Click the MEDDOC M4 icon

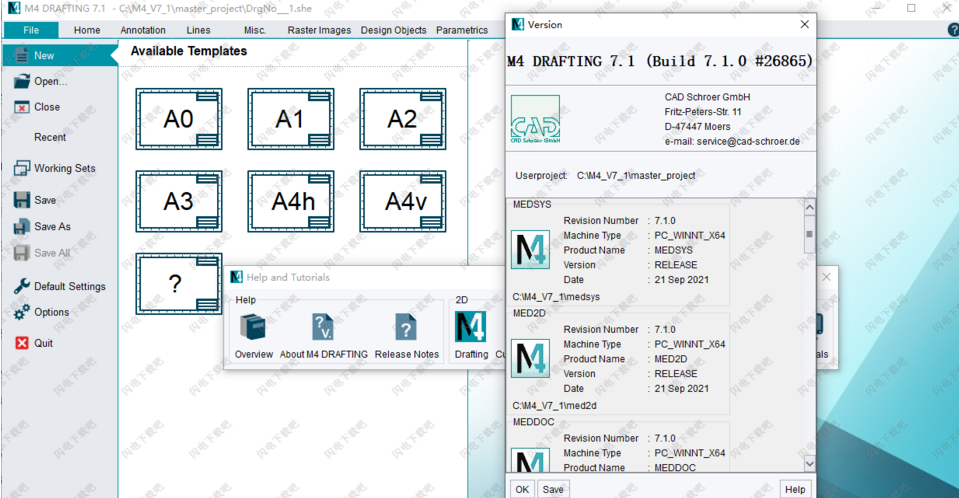(530, 460)
